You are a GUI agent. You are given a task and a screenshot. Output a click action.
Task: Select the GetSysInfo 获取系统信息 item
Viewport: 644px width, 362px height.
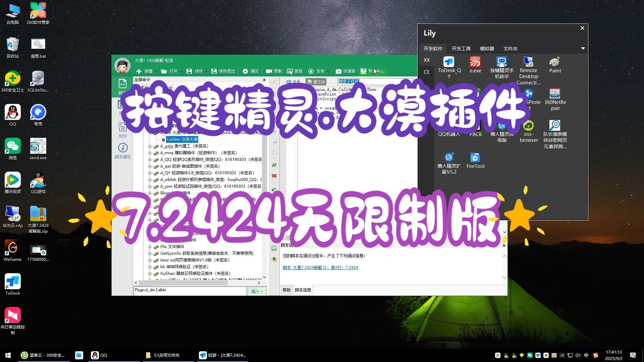pyautogui.click(x=207, y=253)
